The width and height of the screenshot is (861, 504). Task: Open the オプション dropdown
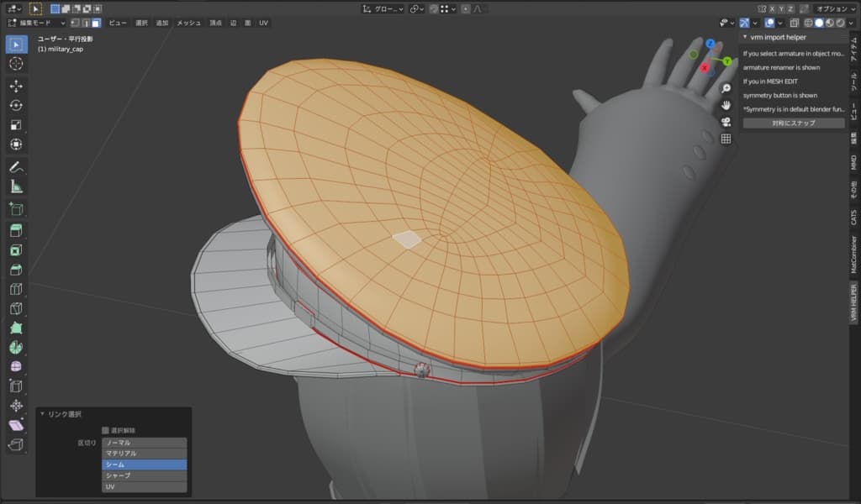click(836, 8)
